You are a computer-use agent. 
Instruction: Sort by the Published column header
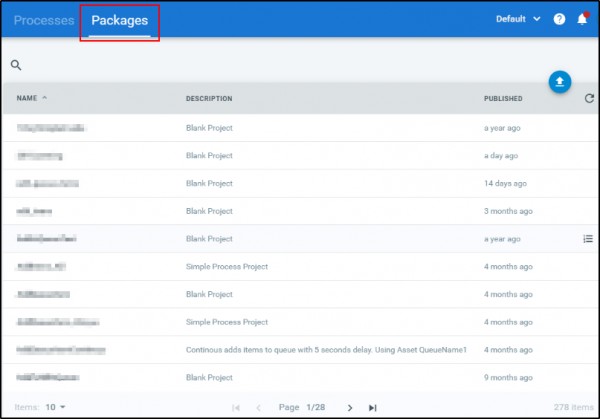[503, 98]
